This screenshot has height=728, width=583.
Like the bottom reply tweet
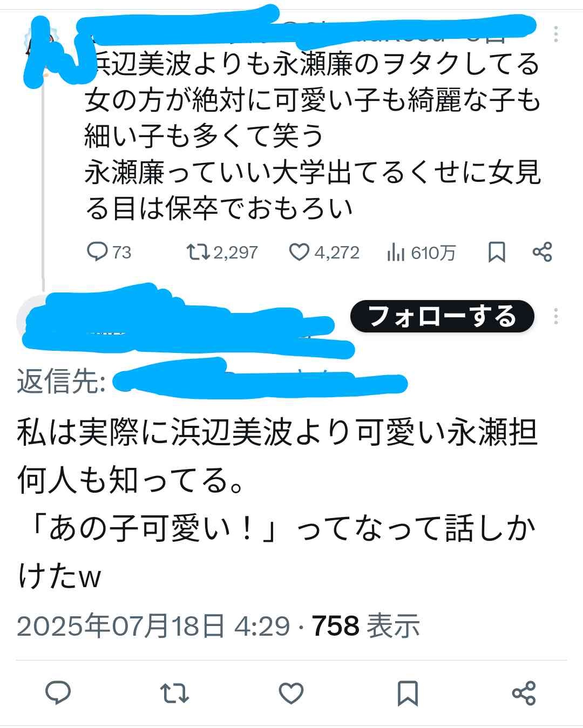point(291,693)
